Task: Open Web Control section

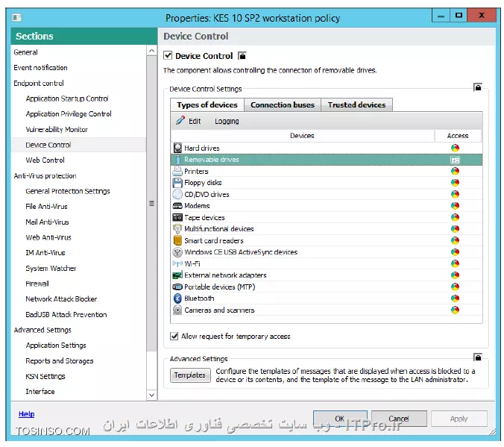Action: pos(45,160)
